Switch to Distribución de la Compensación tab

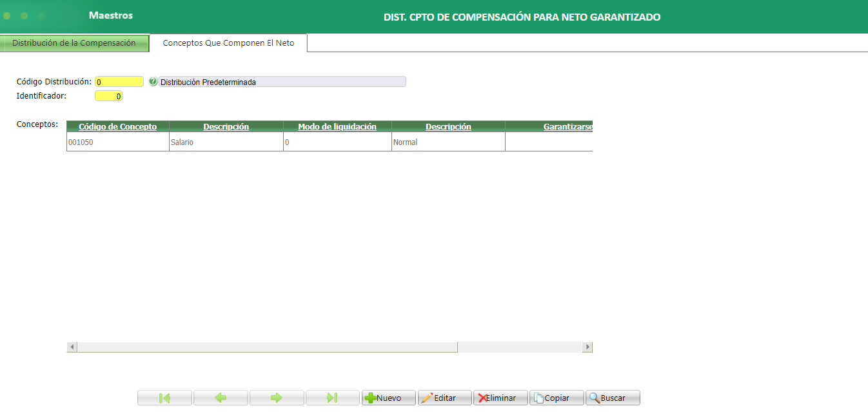[x=74, y=43]
